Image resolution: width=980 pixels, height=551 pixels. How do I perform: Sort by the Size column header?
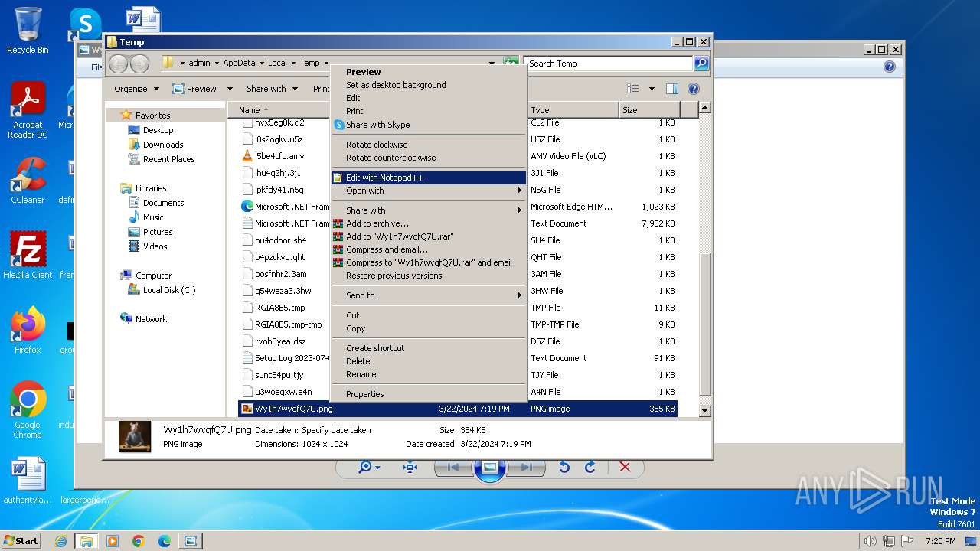point(648,110)
